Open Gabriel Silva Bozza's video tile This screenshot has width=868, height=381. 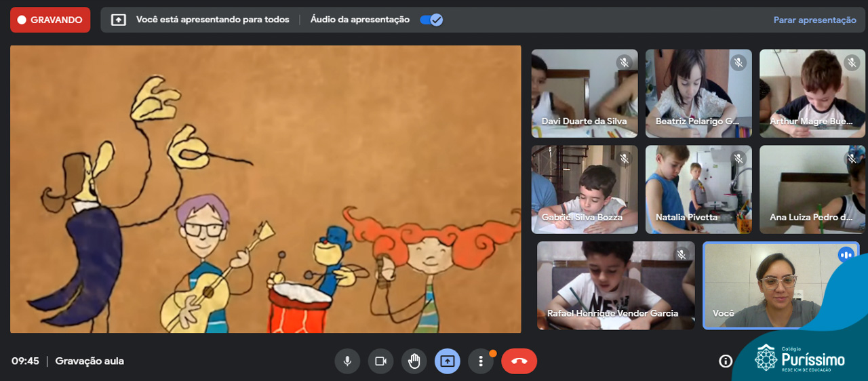[x=584, y=189]
